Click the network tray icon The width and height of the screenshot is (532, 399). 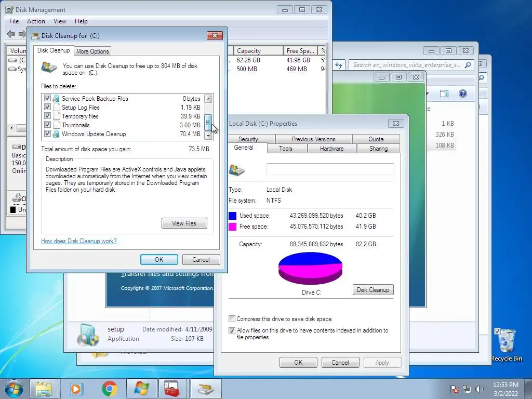[x=467, y=389]
